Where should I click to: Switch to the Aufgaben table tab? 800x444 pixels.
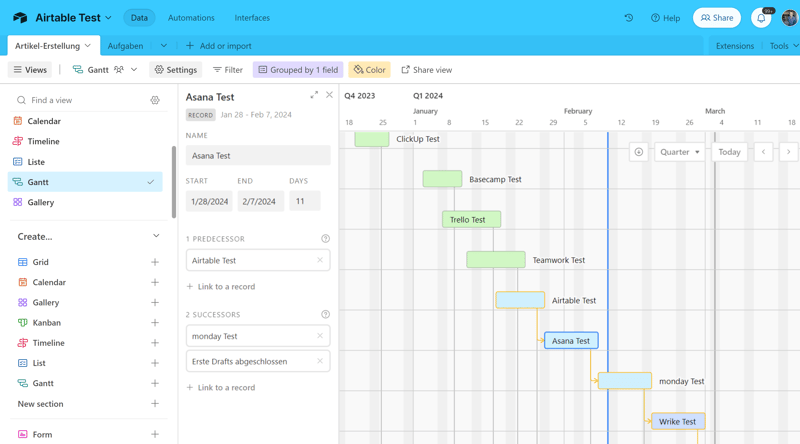126,46
